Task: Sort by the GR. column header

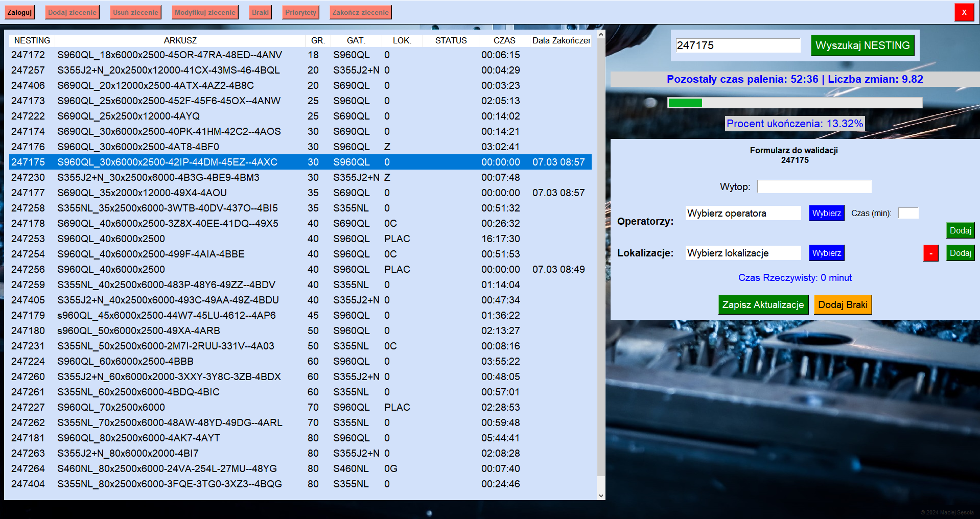Action: (318, 40)
